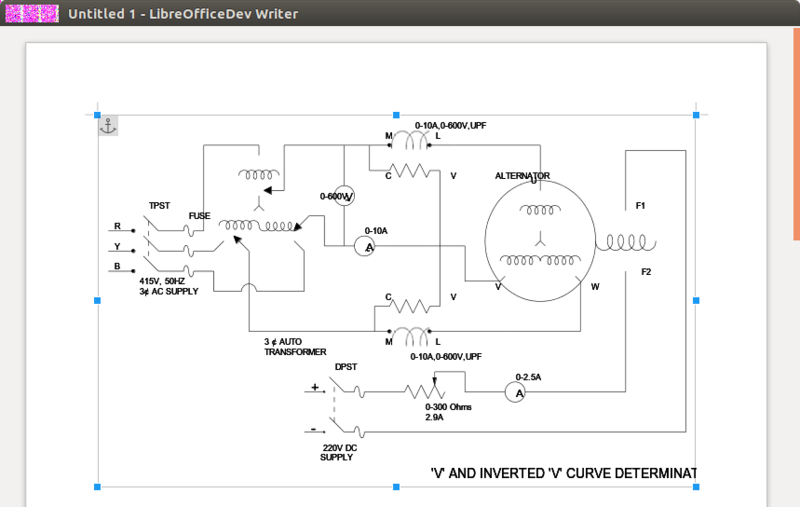Select the middle-left handle of the image
The image size is (800, 507).
coord(97,301)
